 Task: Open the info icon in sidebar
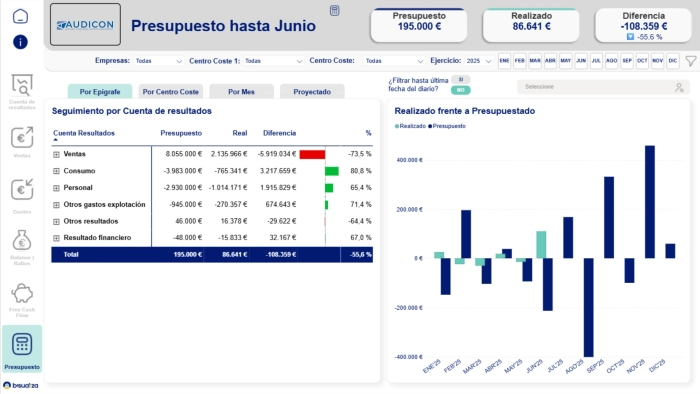click(20, 42)
